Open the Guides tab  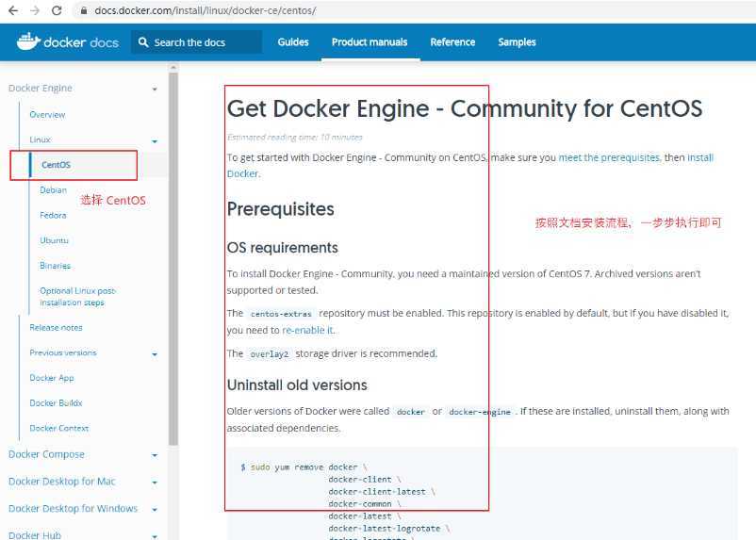(293, 42)
